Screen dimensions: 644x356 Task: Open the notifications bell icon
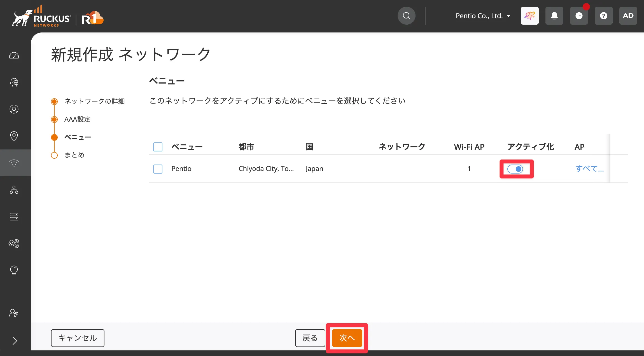(x=554, y=16)
